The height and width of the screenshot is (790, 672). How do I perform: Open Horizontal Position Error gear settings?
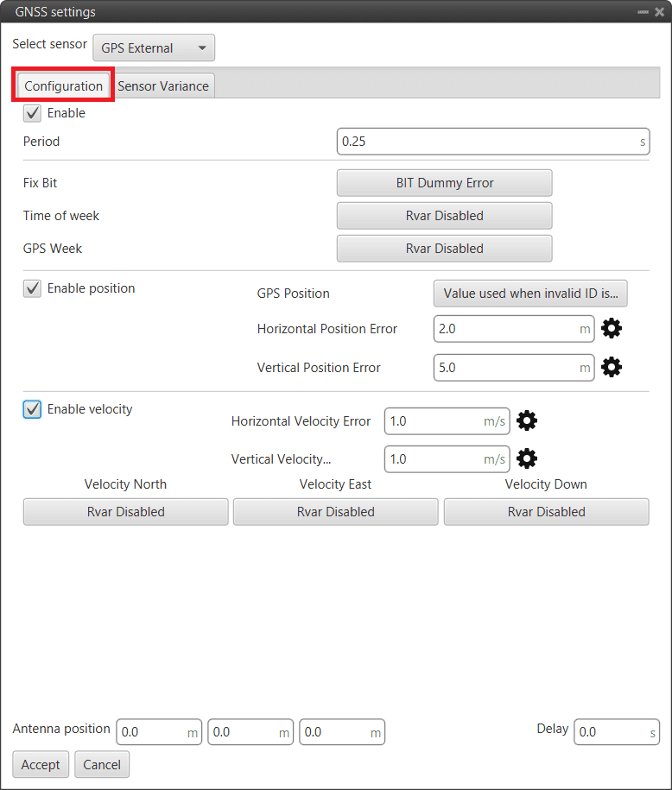pyautogui.click(x=612, y=329)
